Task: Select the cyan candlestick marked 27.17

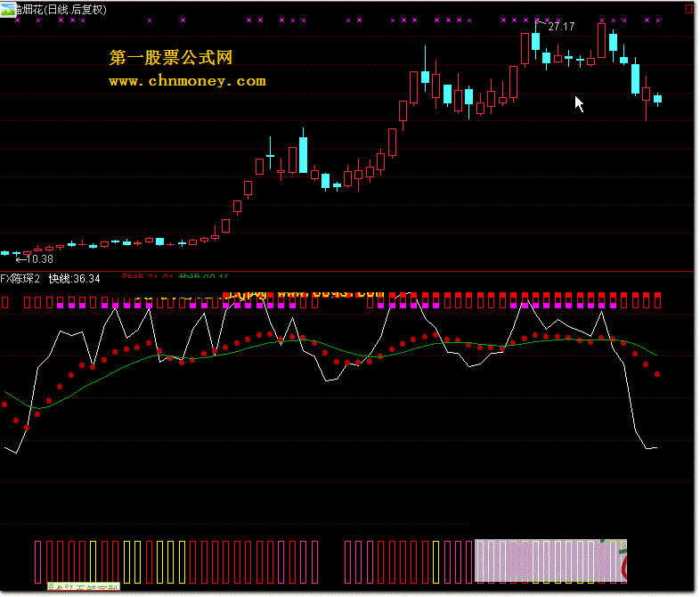Action: [536, 42]
